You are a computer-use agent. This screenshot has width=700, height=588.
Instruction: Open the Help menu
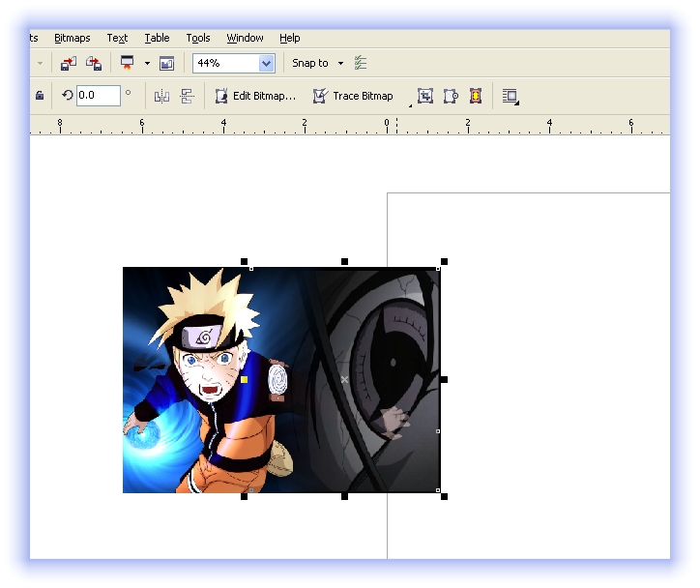point(289,38)
